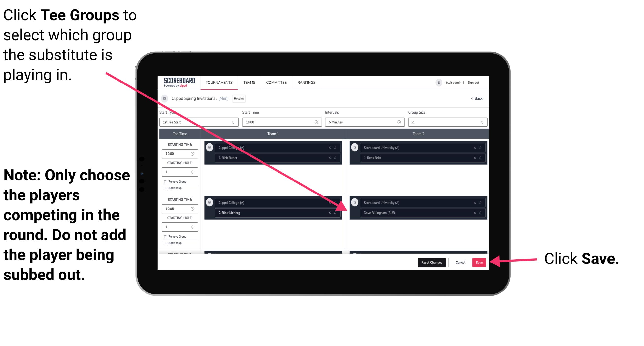Select the Rankings tab
Viewport: 644px width, 346px height.
pyautogui.click(x=307, y=82)
